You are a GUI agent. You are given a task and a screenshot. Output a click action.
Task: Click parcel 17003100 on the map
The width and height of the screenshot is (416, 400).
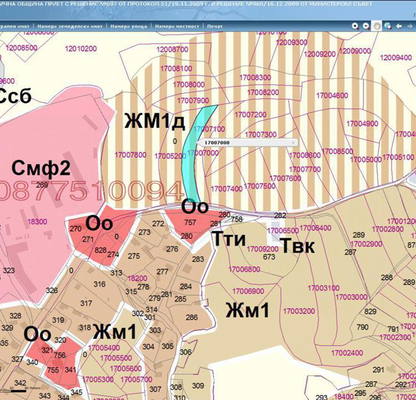point(323,288)
